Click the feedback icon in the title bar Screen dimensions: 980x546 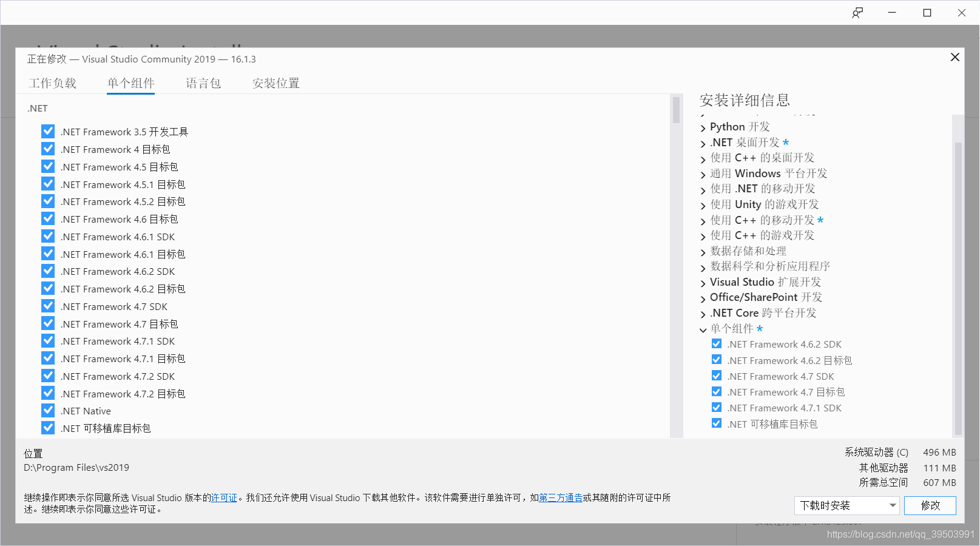[x=857, y=13]
